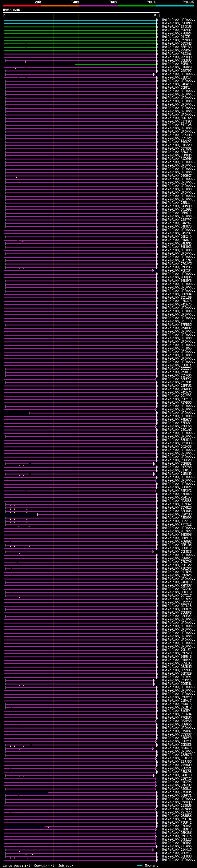Click label UniRef100_Q02038-2
The image size is (197, 868).
[x=179, y=443]
